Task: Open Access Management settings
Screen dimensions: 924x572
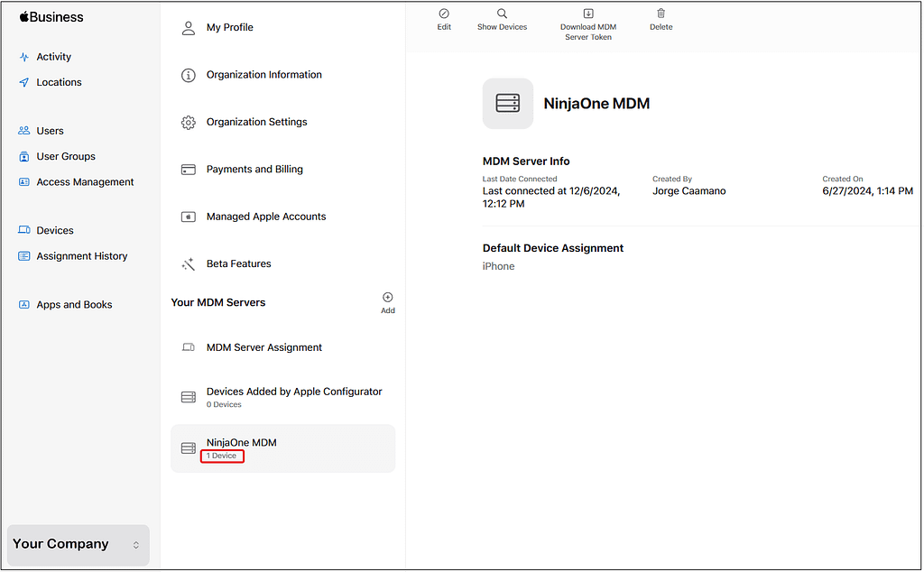Action: 82,181
